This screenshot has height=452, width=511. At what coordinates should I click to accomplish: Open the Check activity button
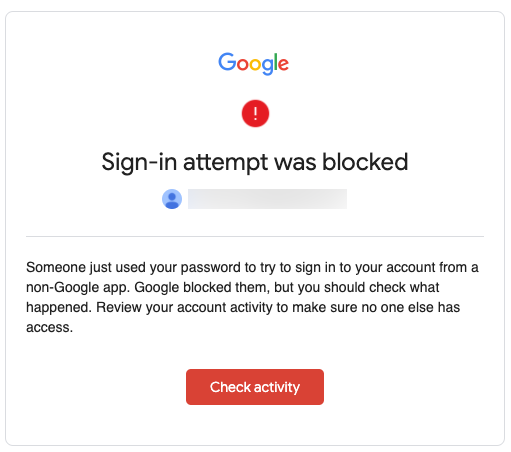[255, 387]
